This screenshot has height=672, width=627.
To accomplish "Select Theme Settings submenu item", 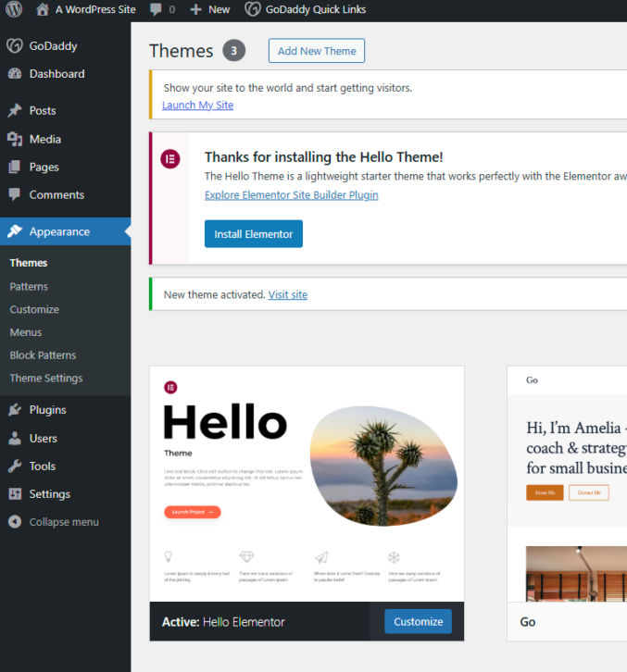I will point(46,378).
